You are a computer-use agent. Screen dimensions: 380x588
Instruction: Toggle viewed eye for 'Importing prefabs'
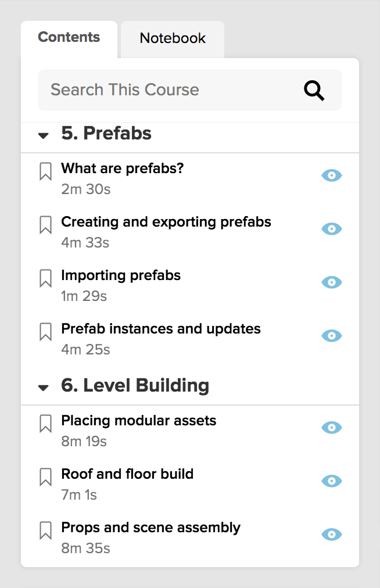(332, 282)
